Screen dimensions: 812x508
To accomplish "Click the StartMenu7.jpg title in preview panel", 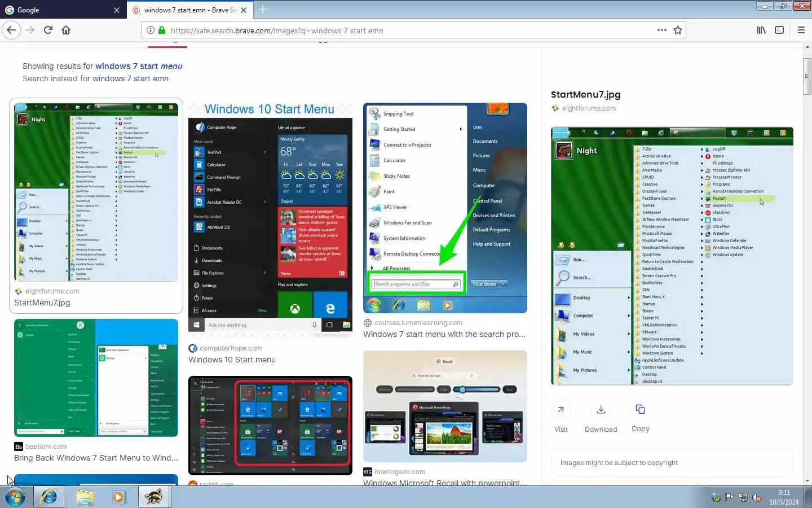I will 585,95.
